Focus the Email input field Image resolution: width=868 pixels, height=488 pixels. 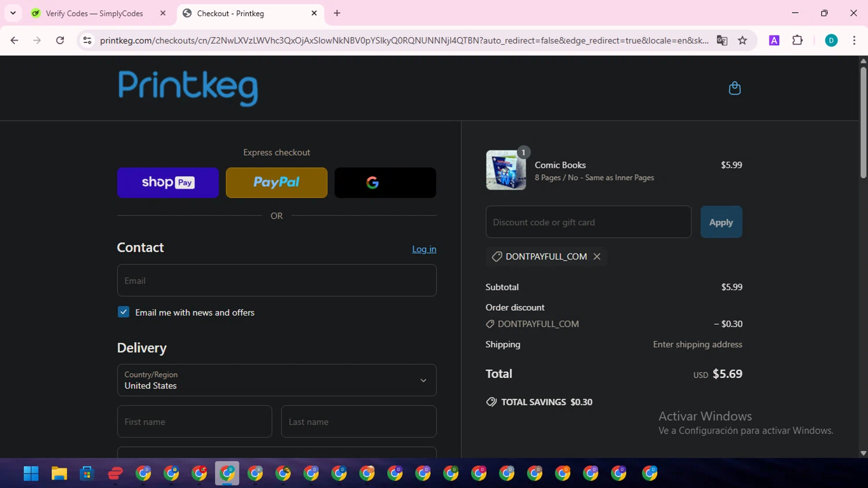[277, 281]
